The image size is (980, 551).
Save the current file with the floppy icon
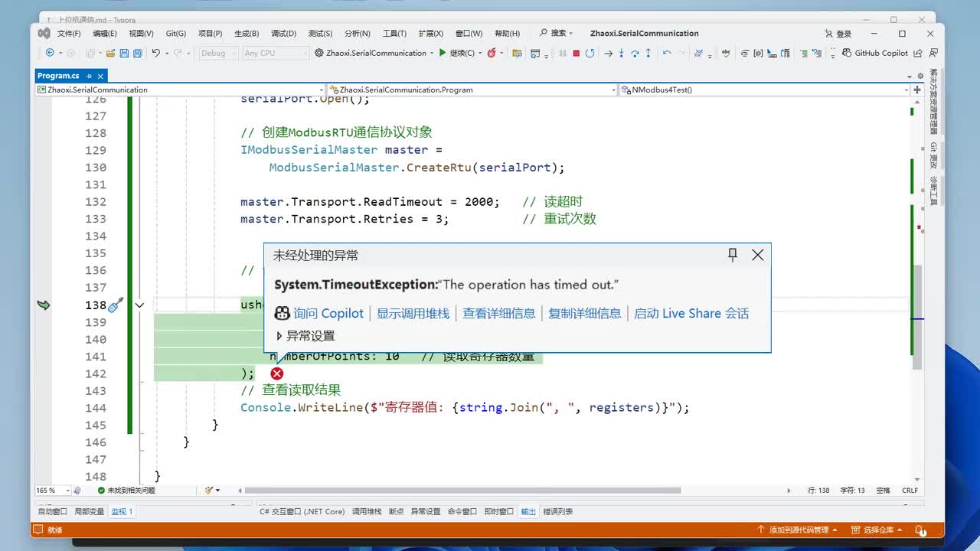pyautogui.click(x=124, y=53)
